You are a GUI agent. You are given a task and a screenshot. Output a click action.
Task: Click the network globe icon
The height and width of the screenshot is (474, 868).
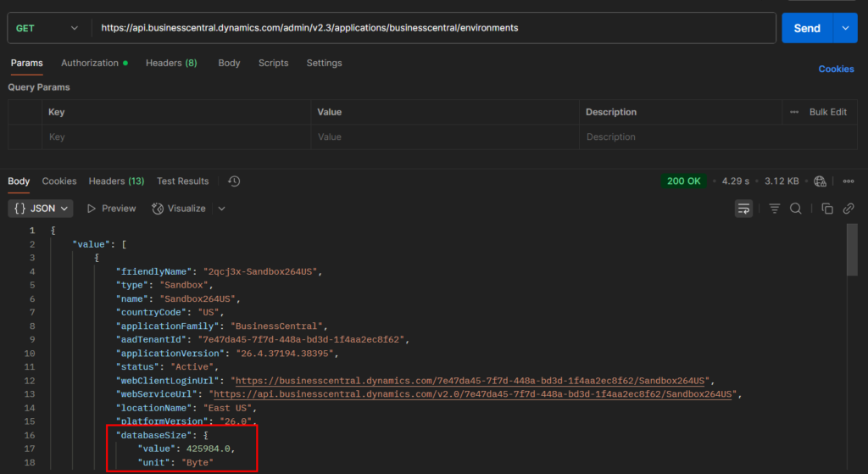pos(820,181)
